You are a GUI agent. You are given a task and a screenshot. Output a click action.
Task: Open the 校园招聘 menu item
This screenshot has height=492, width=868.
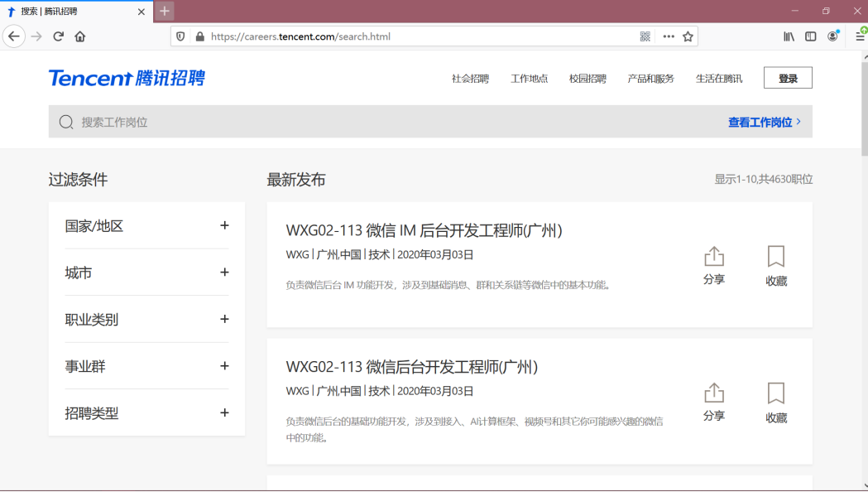[587, 77]
